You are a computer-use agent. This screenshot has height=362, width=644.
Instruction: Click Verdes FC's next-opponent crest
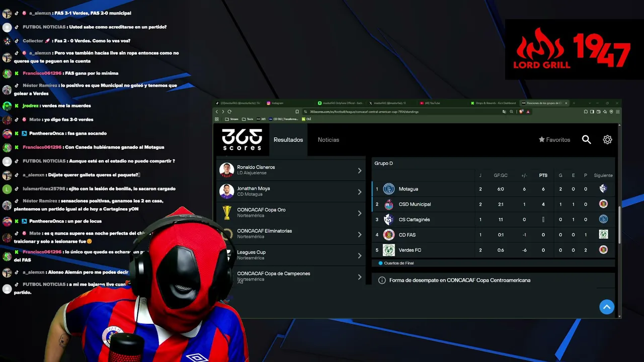point(603,250)
